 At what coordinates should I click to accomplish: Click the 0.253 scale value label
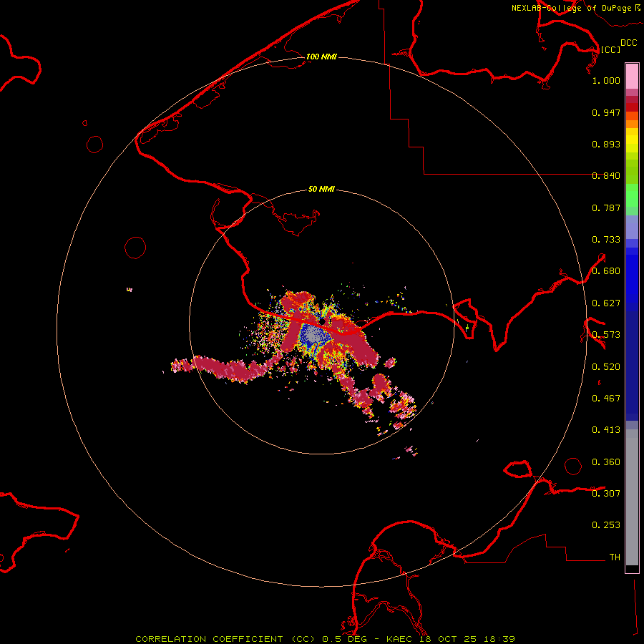[606, 525]
